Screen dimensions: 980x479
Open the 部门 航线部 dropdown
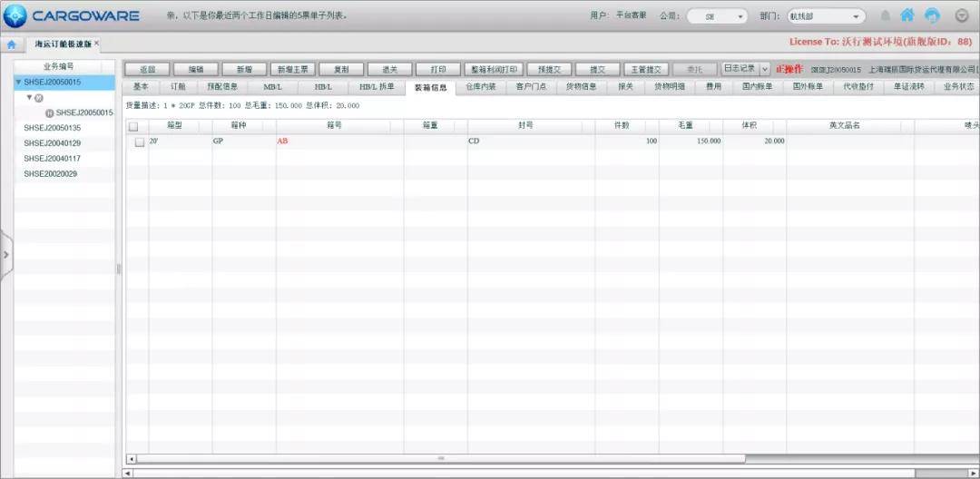point(827,16)
